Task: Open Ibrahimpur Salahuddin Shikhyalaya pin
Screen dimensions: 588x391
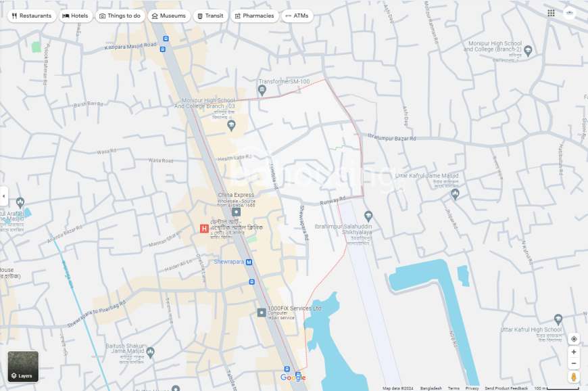Action: pyautogui.click(x=368, y=216)
